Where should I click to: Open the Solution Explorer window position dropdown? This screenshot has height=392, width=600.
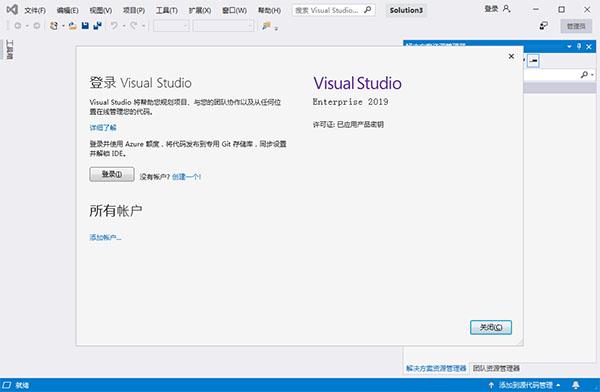[569, 46]
